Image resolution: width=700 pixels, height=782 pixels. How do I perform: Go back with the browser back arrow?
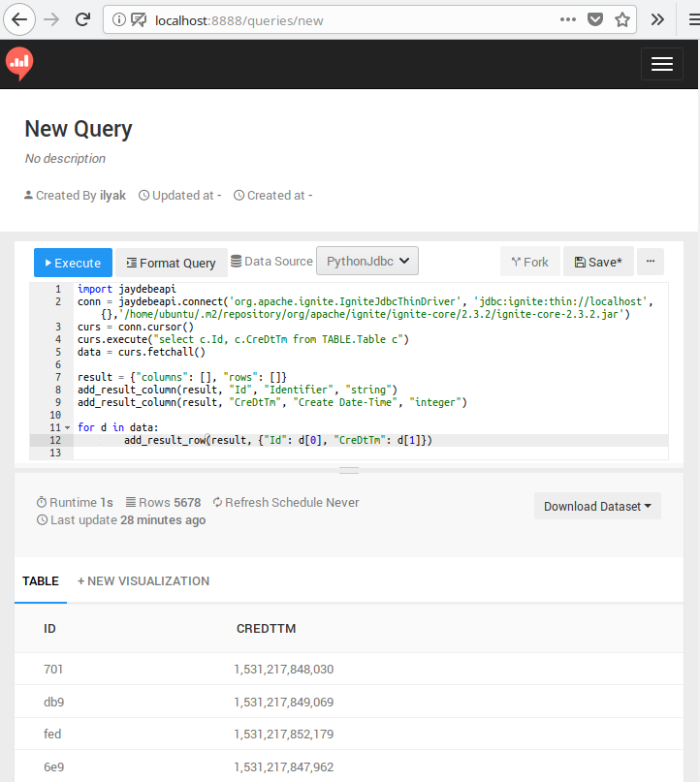pyautogui.click(x=19, y=20)
